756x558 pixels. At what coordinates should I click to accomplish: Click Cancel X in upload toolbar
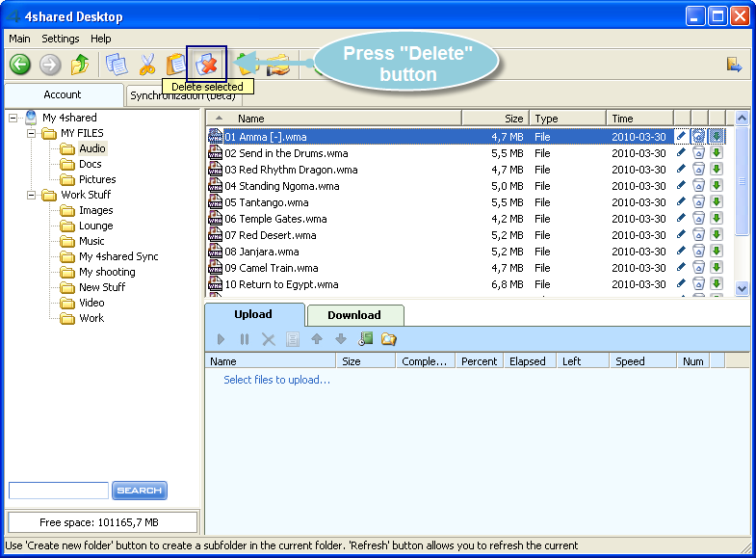[x=269, y=339]
